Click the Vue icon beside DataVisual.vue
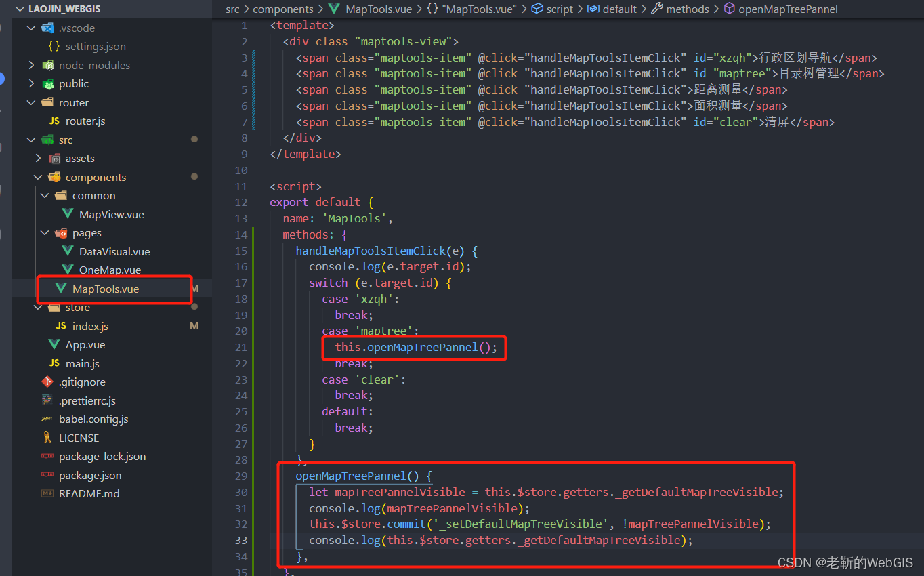 [68, 251]
